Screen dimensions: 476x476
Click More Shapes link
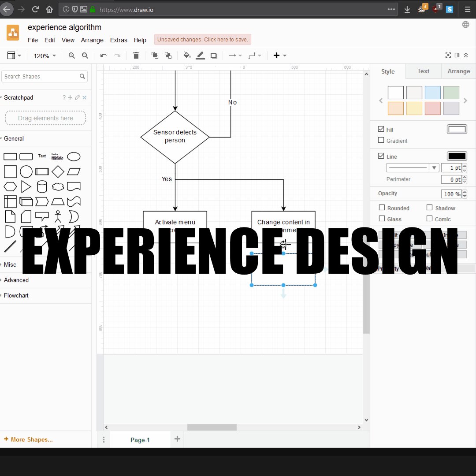(x=28, y=439)
